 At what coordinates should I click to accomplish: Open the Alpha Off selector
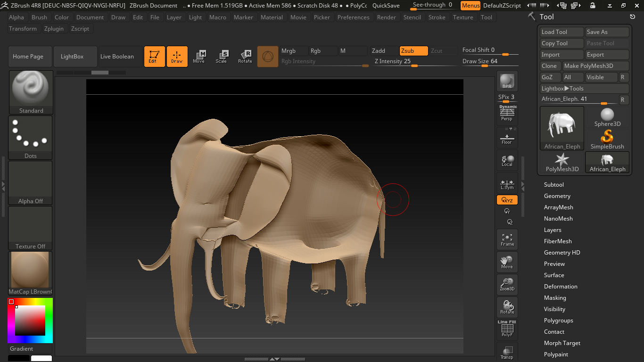click(x=31, y=183)
